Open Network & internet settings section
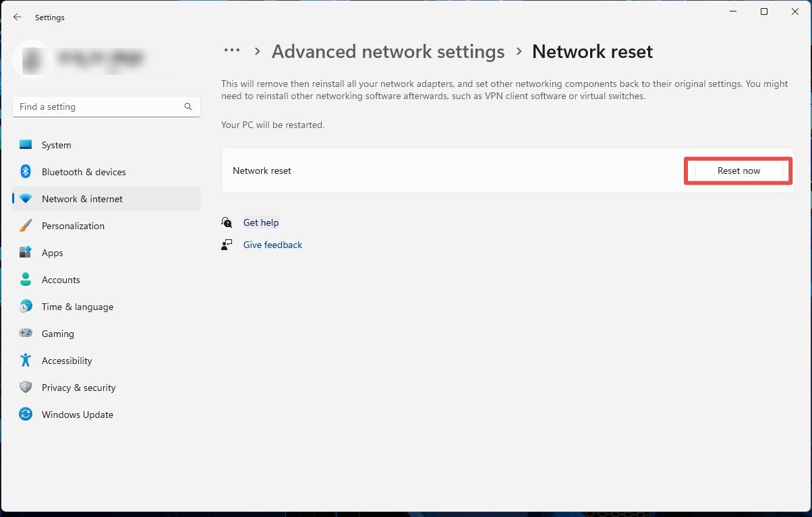 (x=82, y=199)
